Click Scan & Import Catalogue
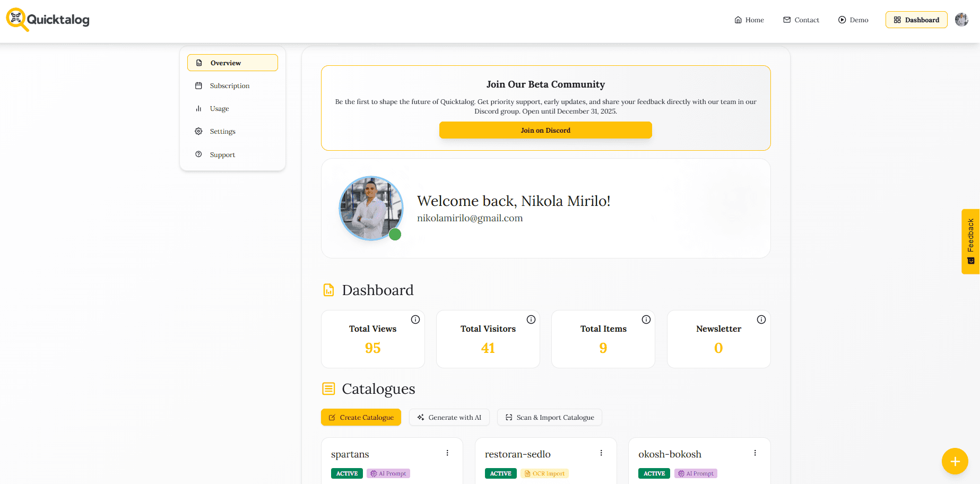 click(549, 418)
